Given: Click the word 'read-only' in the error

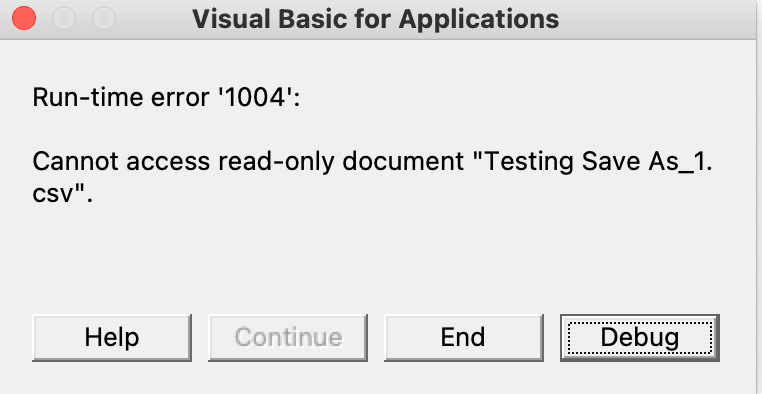Looking at the screenshot, I should [x=276, y=162].
